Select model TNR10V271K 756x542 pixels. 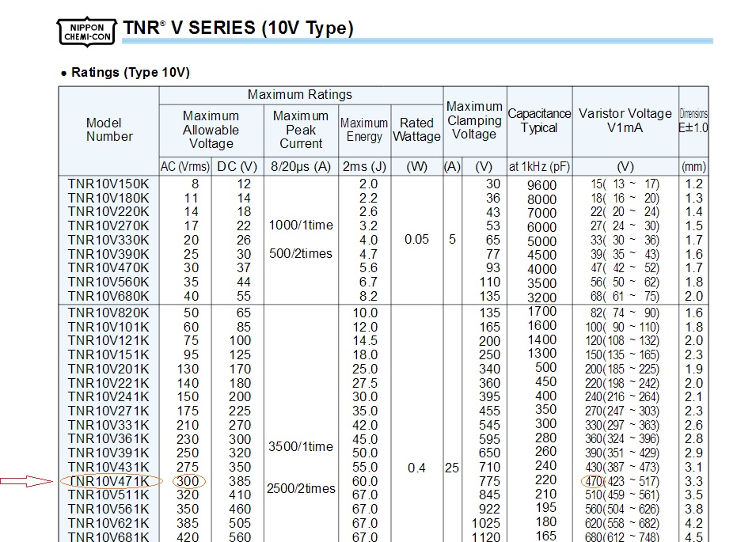tap(108, 411)
